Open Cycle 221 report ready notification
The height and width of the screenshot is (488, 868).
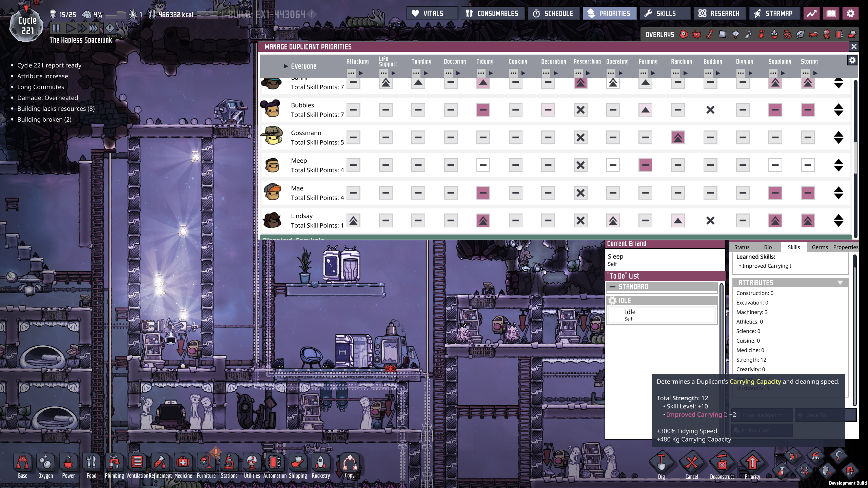pos(49,65)
